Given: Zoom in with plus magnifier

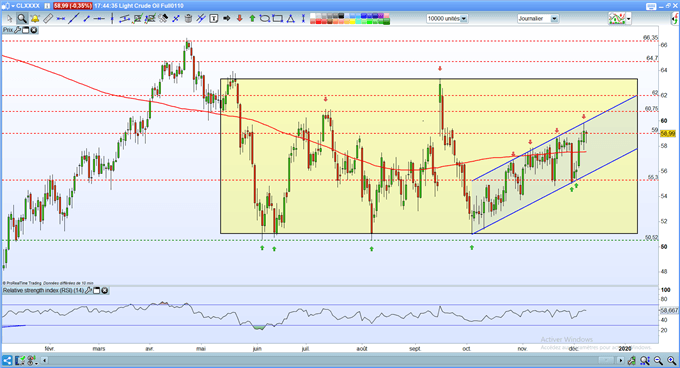Looking at the screenshot, I should 671,360.
